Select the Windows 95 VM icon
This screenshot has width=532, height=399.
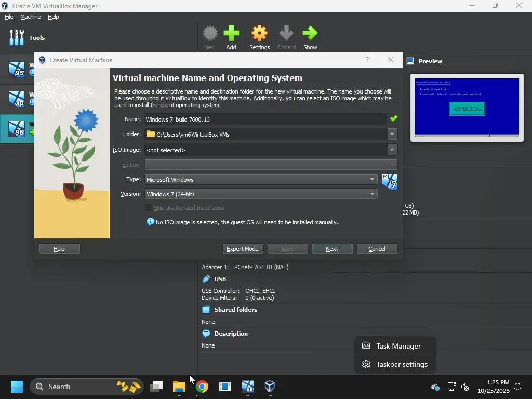pyautogui.click(x=17, y=69)
